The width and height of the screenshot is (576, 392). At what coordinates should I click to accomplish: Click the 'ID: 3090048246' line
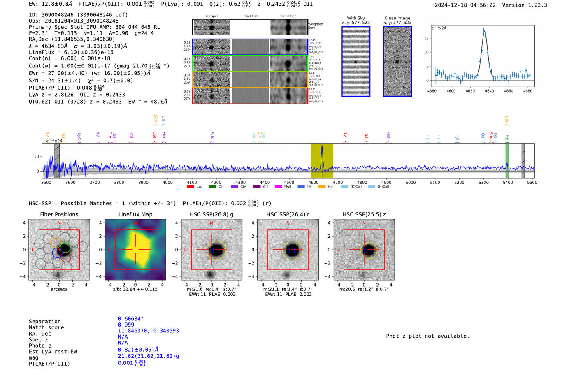(79, 15)
